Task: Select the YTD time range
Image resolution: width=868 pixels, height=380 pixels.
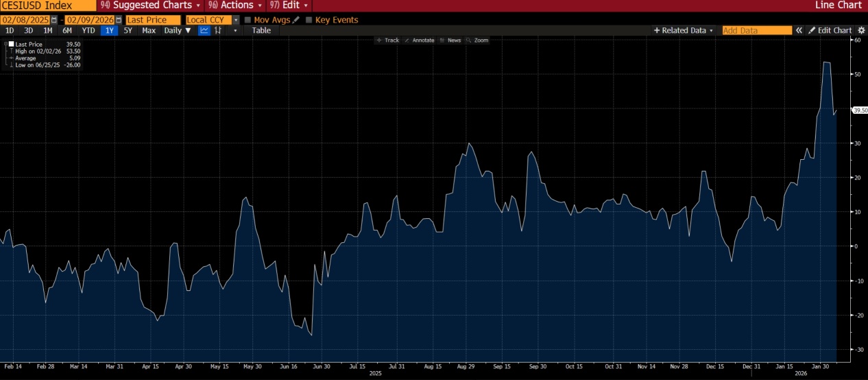Action: coord(88,30)
